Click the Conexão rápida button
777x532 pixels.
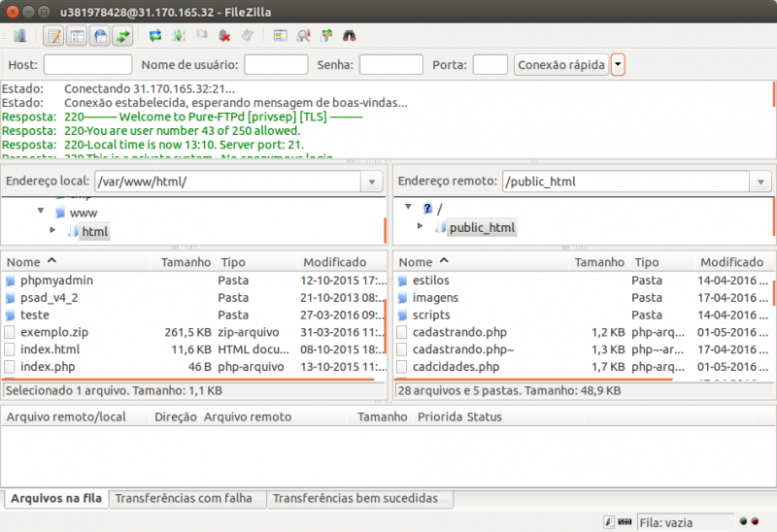tap(561, 65)
